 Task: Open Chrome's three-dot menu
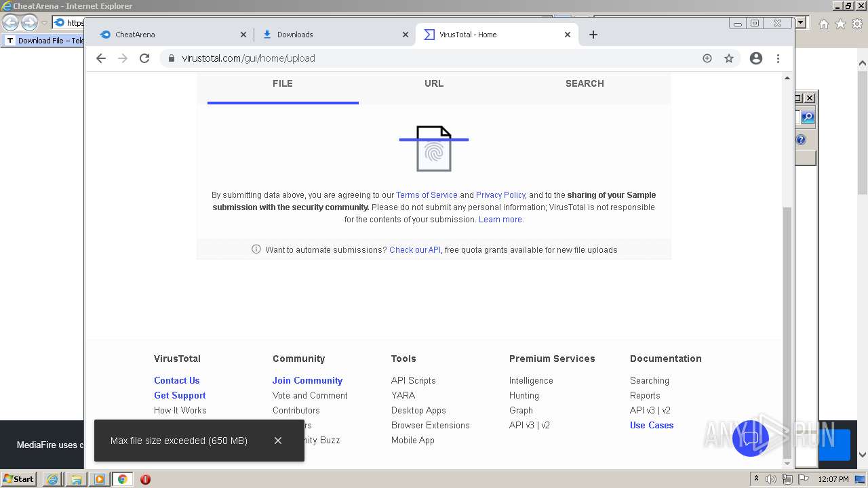pos(778,58)
